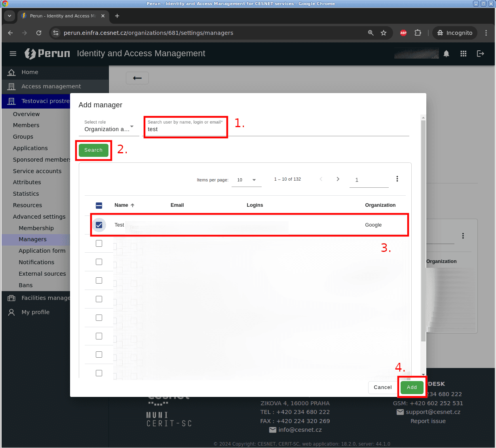Open Members in the sidebar

tap(26, 125)
